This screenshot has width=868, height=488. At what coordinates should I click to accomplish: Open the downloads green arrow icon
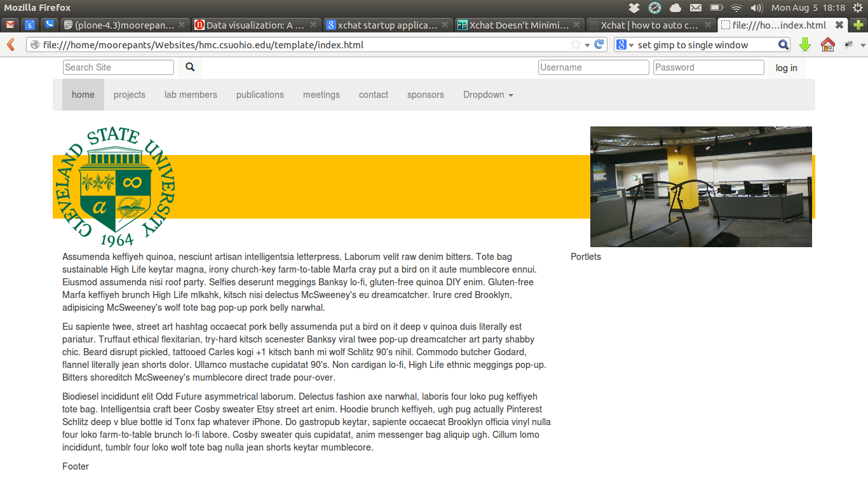805,44
